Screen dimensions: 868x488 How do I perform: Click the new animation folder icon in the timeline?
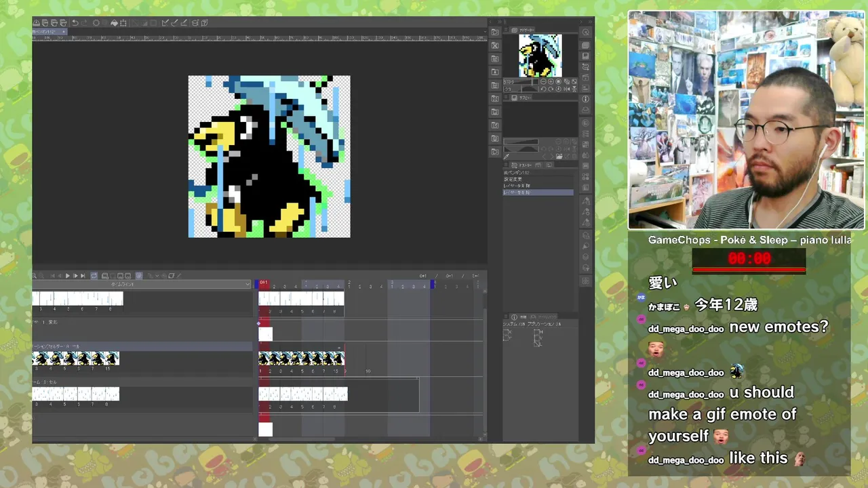104,276
